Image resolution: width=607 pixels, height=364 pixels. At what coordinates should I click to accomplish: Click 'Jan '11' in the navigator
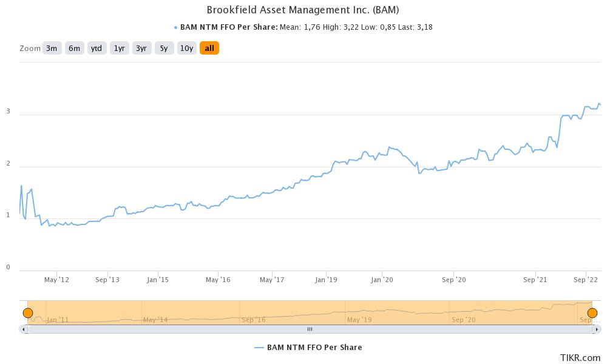click(x=57, y=320)
